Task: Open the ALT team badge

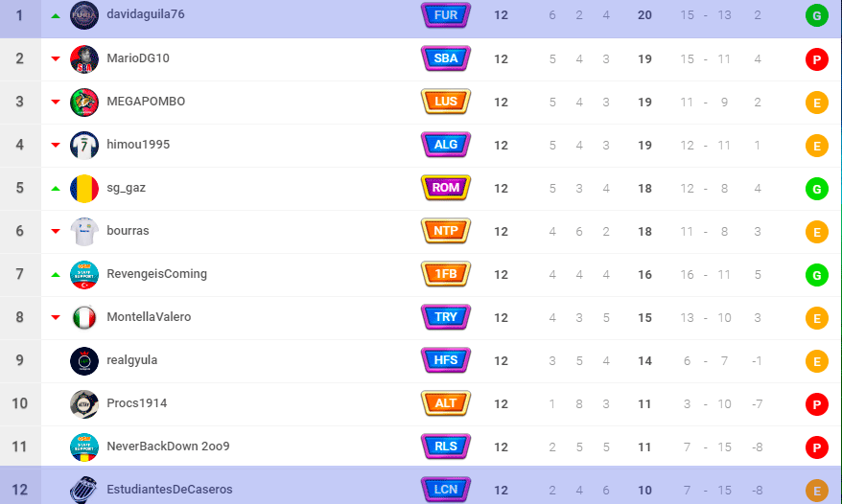Action: [446, 403]
